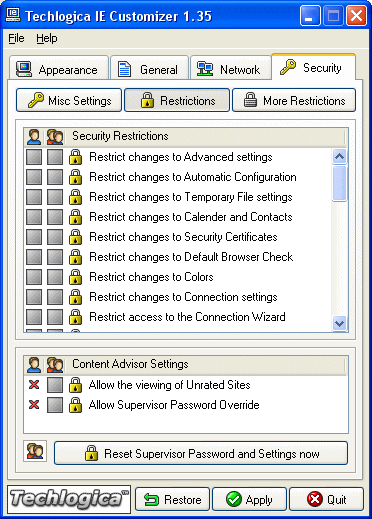This screenshot has height=519, width=372.
Task: Toggle all-users checkbox for Default Browser Check
Action: 55,257
